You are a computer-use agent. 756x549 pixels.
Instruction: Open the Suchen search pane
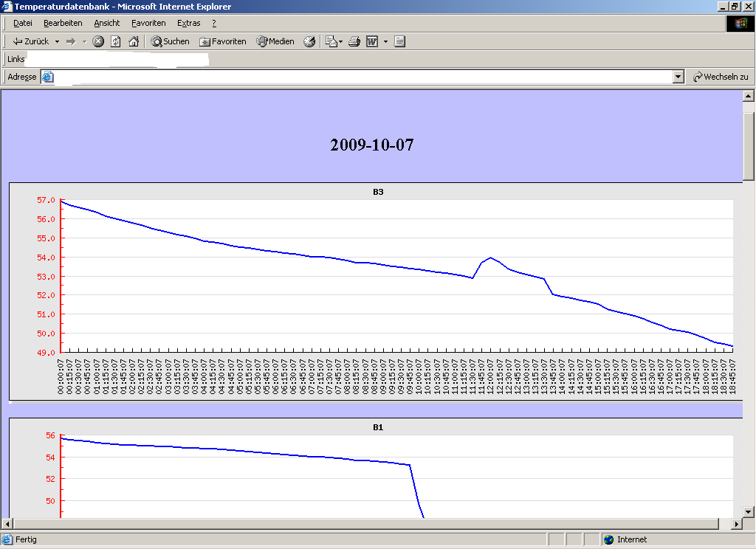pos(171,41)
